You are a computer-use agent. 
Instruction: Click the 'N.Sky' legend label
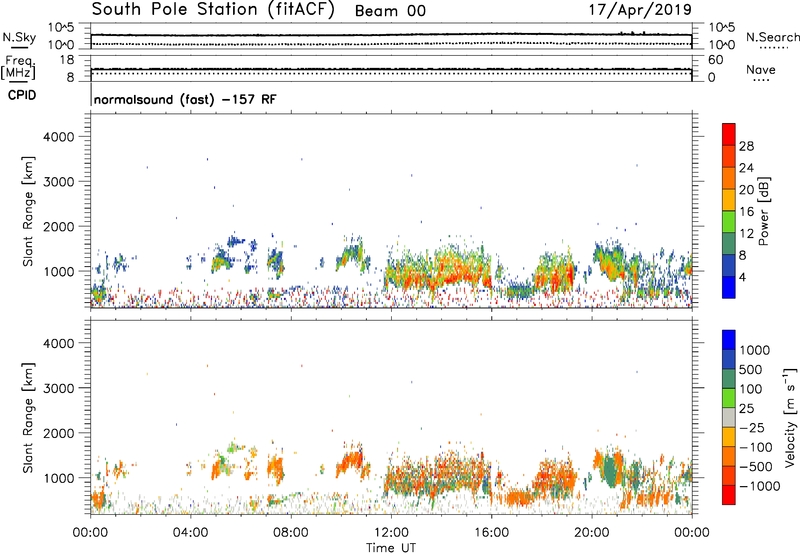19,37
